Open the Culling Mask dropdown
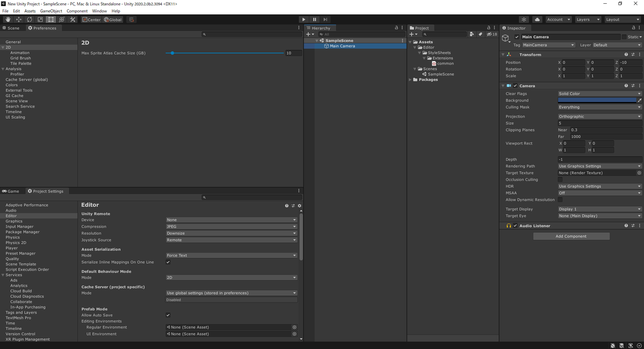The height and width of the screenshot is (349, 644). 599,107
